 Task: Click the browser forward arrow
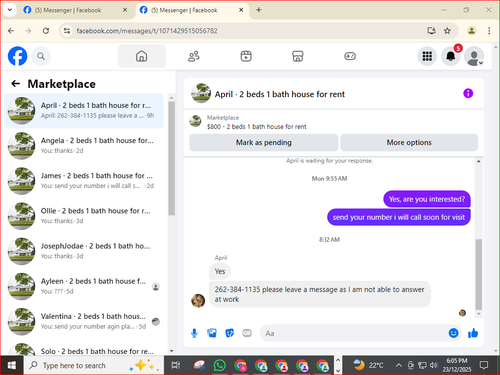(28, 31)
